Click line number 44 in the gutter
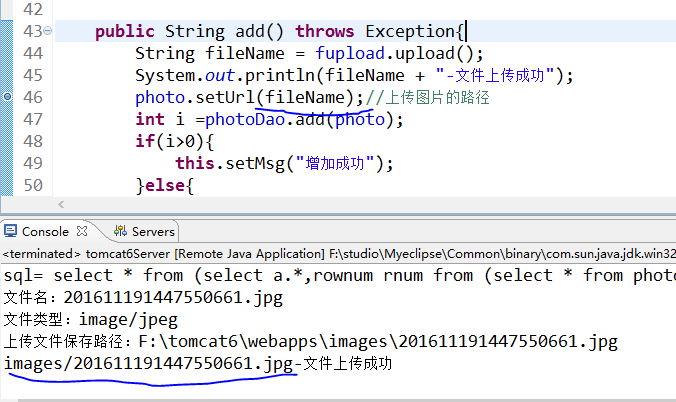The width and height of the screenshot is (676, 402). coord(33,53)
